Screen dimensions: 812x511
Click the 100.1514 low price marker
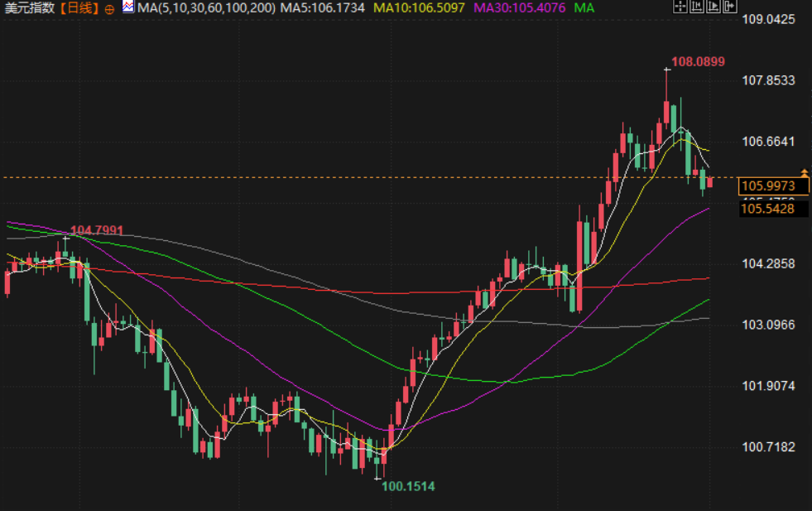408,486
